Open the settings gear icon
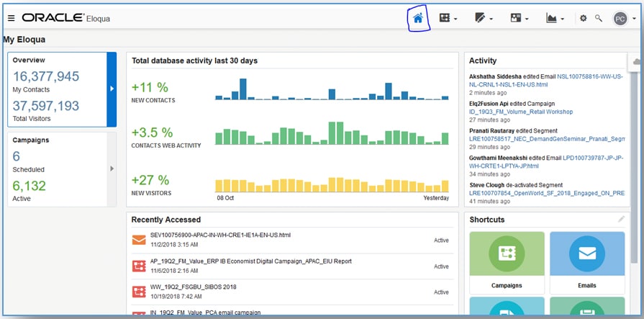Screen dimensions: 644x319 [x=583, y=19]
